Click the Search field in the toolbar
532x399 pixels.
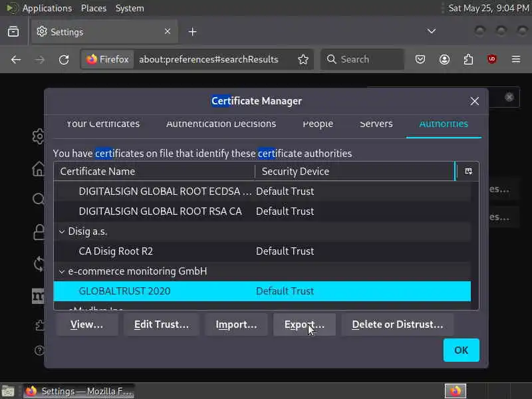pos(362,59)
